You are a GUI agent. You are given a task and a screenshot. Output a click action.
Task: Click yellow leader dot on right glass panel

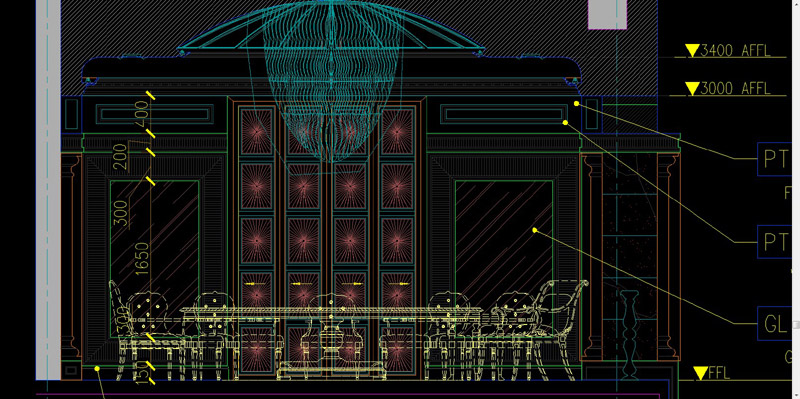tap(535, 231)
